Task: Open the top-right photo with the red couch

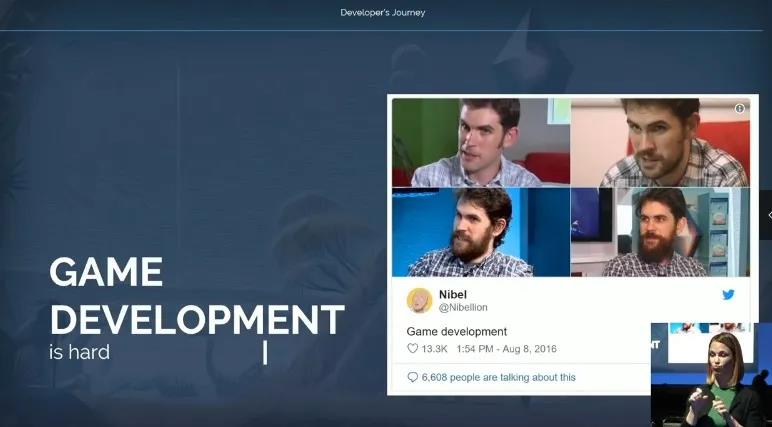Action: (x=660, y=143)
